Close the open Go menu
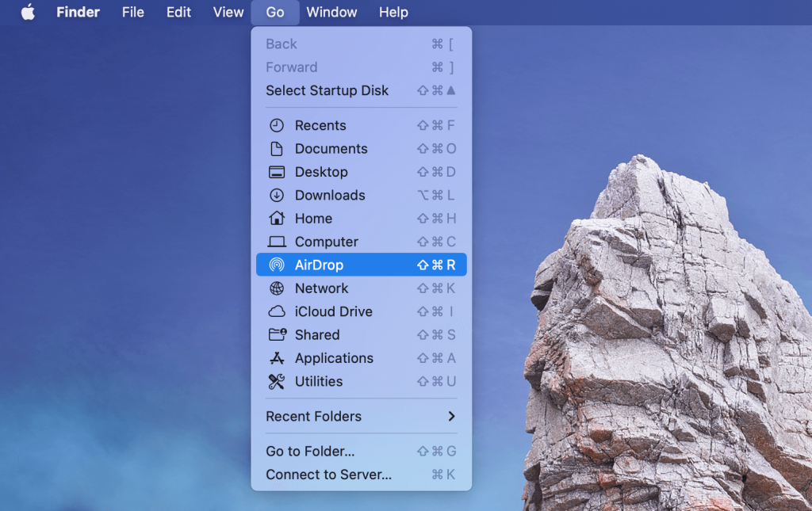 tap(275, 12)
